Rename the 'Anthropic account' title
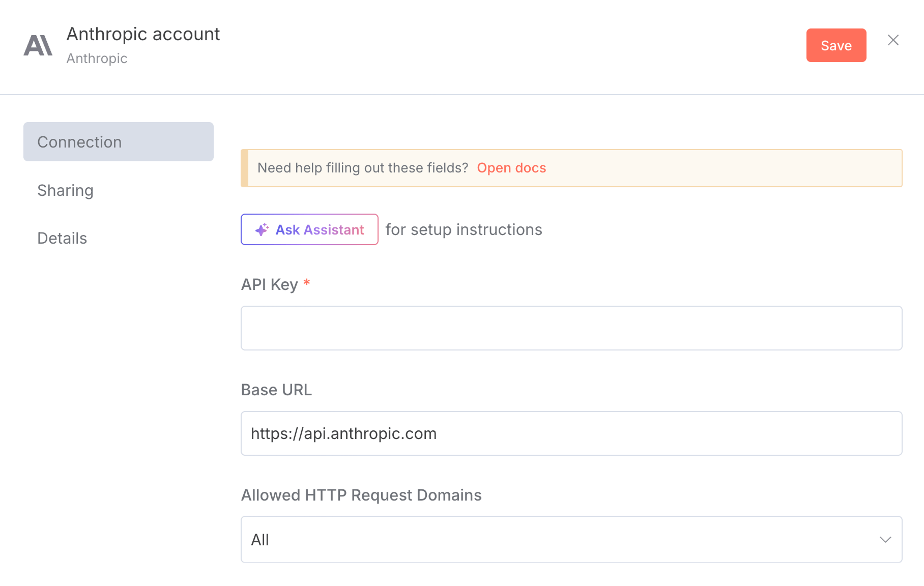Image resolution: width=924 pixels, height=586 pixels. [143, 34]
